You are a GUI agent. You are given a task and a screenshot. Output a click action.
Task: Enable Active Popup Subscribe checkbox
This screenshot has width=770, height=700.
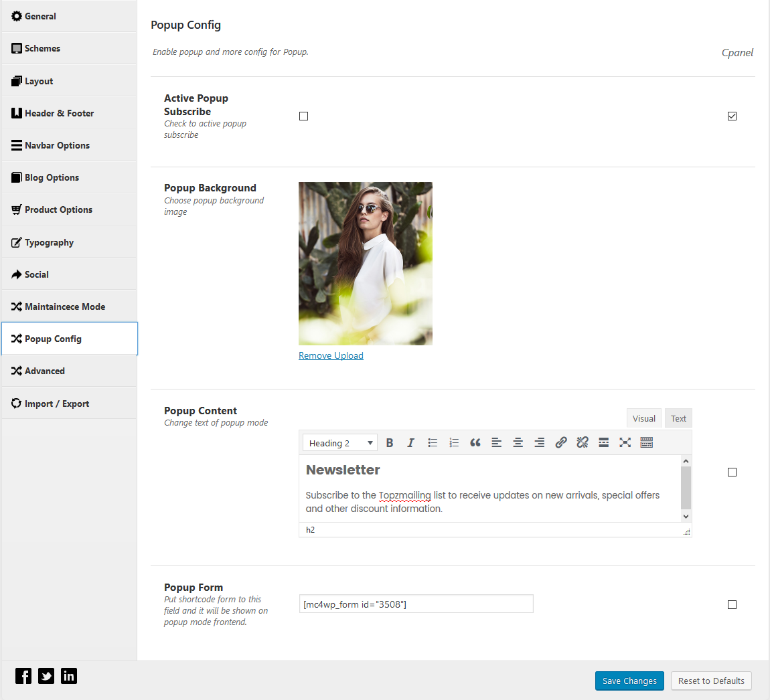pyautogui.click(x=303, y=116)
